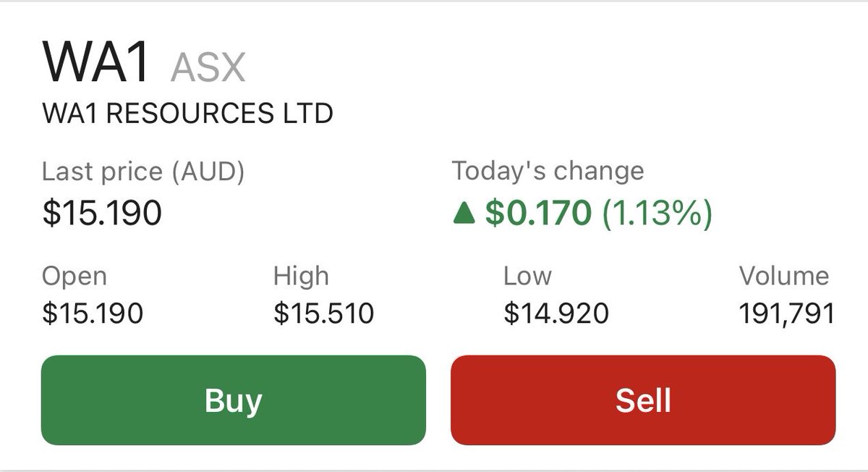Tap the red Sell button
The image size is (868, 472).
pos(643,400)
